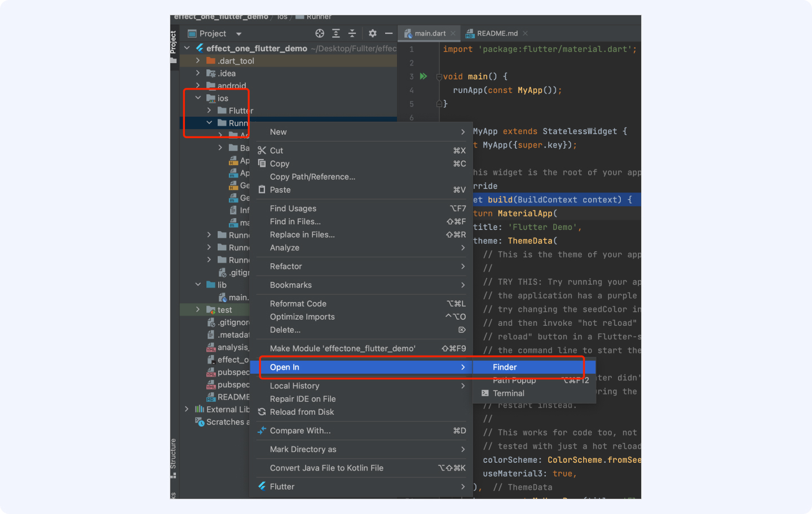Expand External Libraries node
Image resolution: width=812 pixels, height=514 pixels.
pos(187,409)
